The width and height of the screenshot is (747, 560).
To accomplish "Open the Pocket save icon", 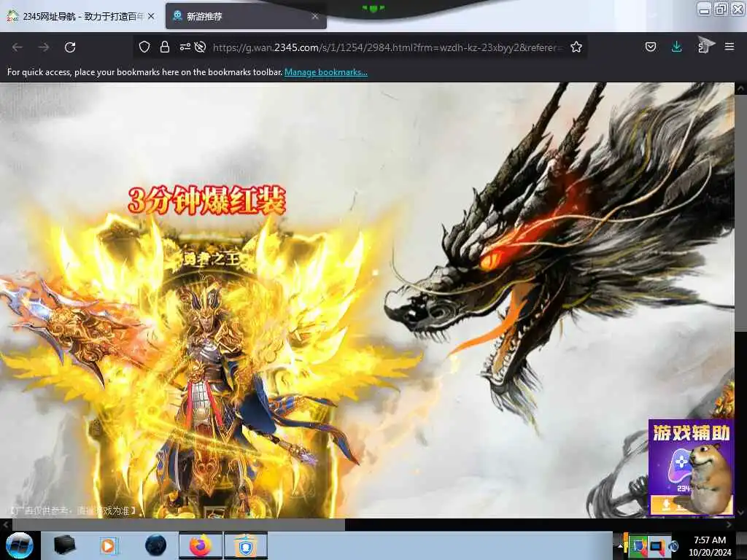I will [x=650, y=47].
